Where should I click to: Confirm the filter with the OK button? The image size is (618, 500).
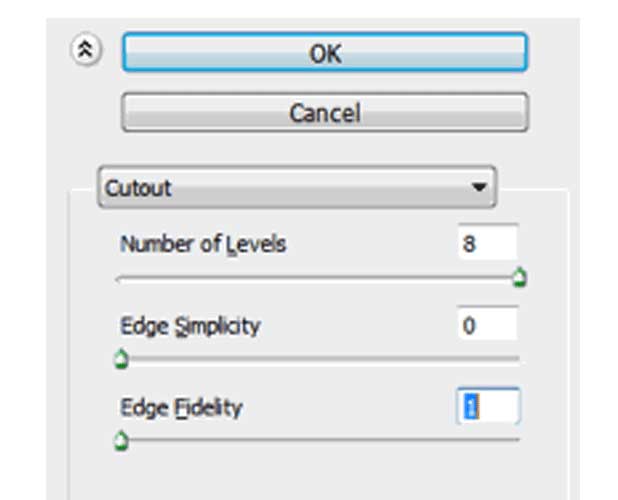tap(325, 52)
